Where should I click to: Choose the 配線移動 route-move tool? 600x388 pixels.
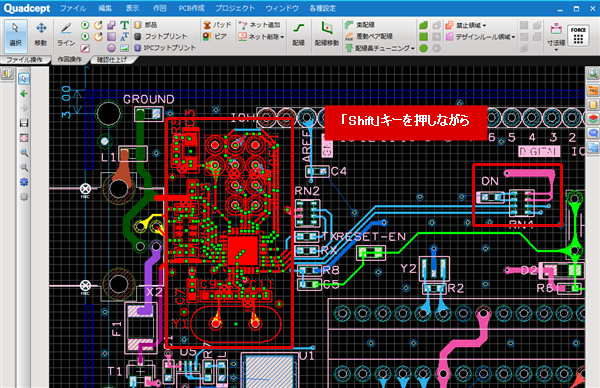327,36
